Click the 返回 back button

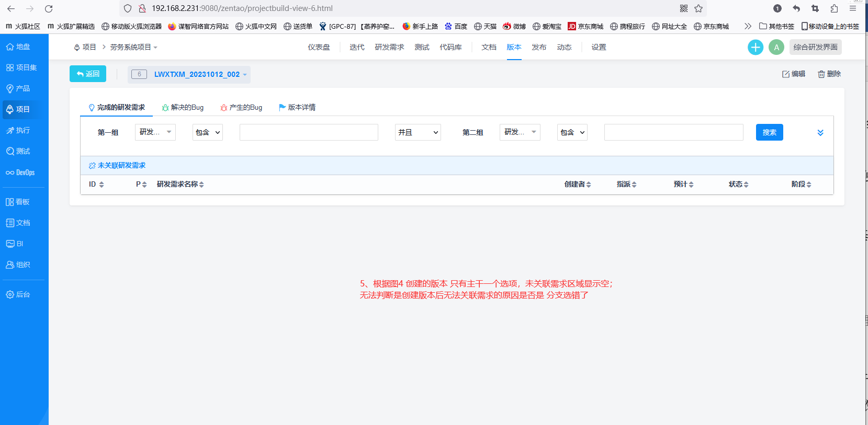[x=88, y=74]
